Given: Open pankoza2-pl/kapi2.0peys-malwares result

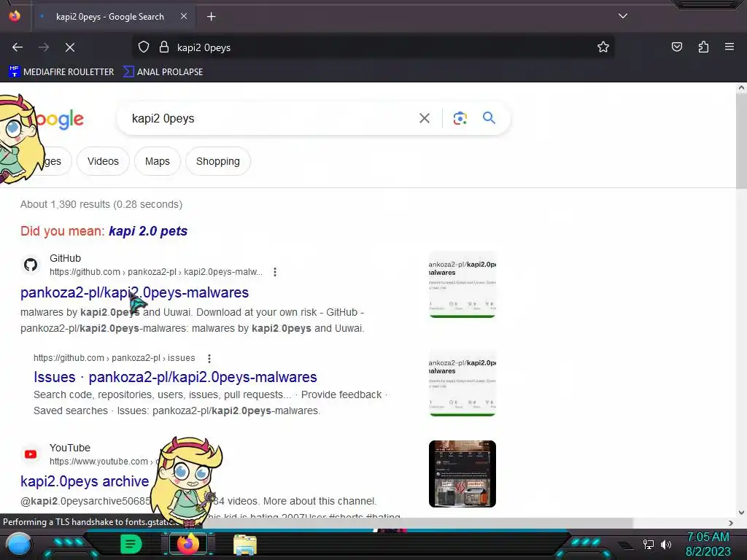Looking at the screenshot, I should 134,292.
